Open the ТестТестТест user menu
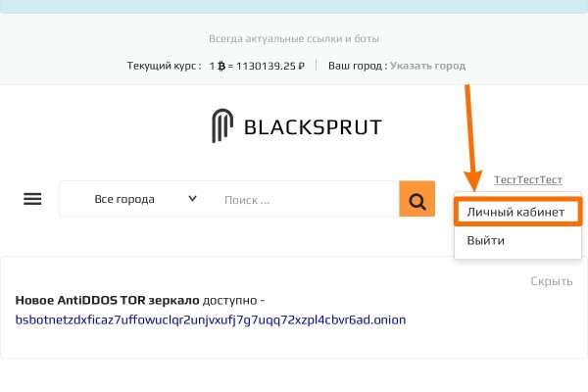The width and height of the screenshot is (588, 392). (x=528, y=179)
